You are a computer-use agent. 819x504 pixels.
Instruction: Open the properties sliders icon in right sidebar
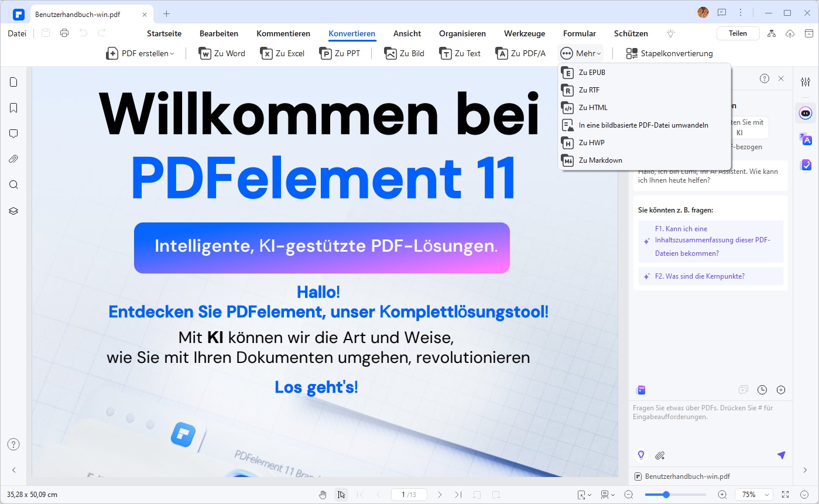[806, 82]
